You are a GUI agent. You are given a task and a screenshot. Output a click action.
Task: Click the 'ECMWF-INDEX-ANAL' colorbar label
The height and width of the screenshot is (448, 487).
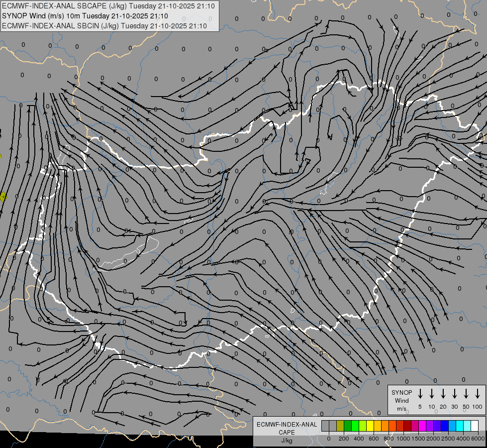(287, 425)
